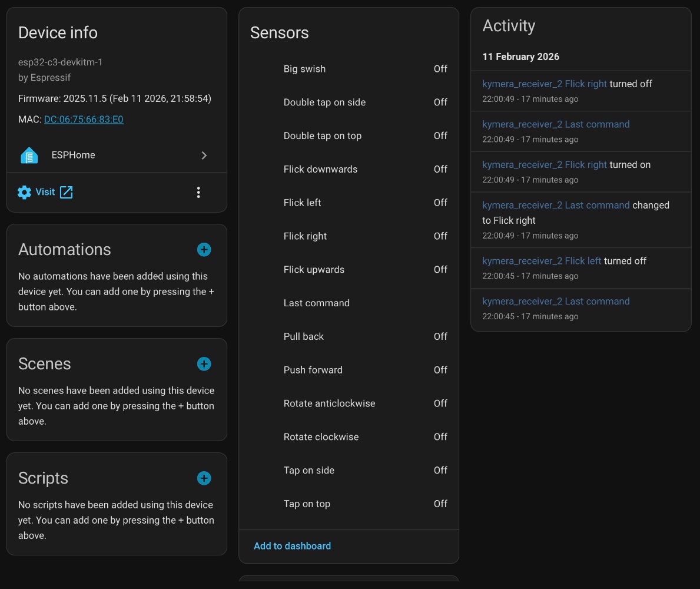Add a new automation with plus icon
700x589 pixels.
[x=204, y=250]
